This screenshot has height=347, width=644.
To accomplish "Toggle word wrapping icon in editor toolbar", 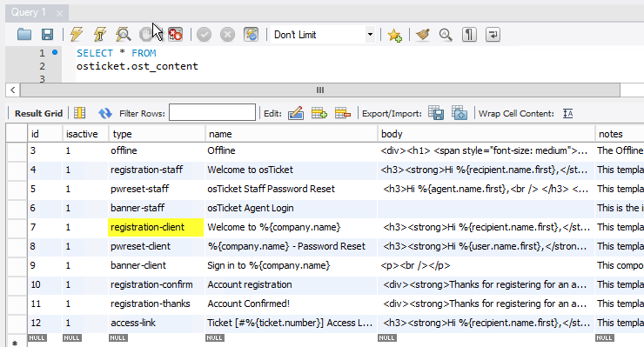I will click(493, 35).
